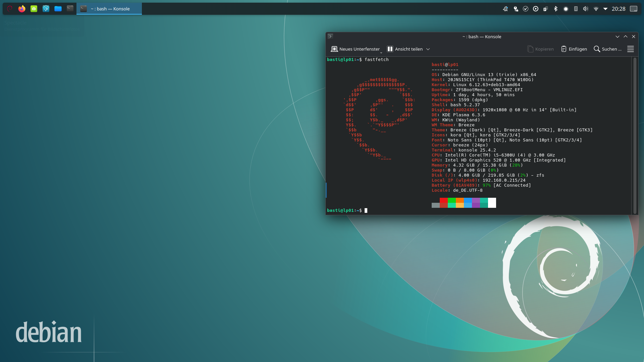Screen dimensions: 644x362
Task: Click the terminal cursor at the last prompt
Action: pyautogui.click(x=366, y=210)
